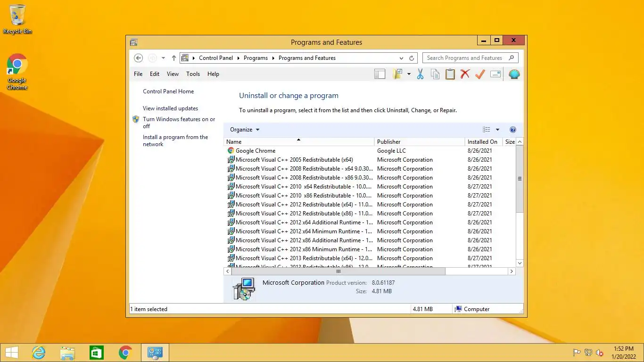Viewport: 644px width, 362px height.
Task: Click the large installer icon in details pane
Action: (244, 289)
